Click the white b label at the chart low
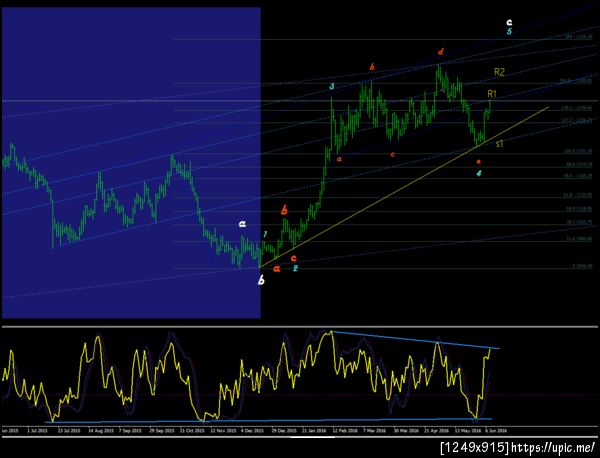This screenshot has height=458, width=600. 261,280
